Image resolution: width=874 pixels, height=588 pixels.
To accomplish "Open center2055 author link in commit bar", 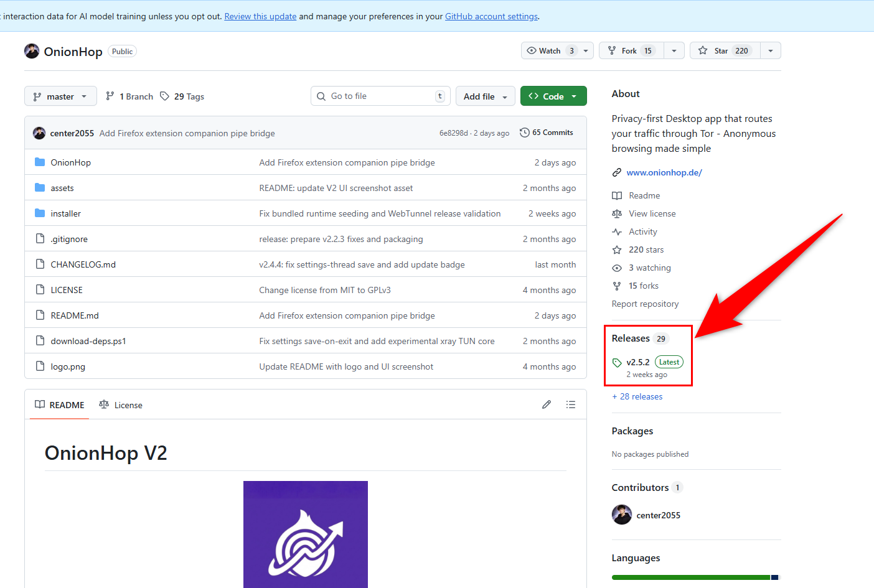I will click(x=72, y=133).
